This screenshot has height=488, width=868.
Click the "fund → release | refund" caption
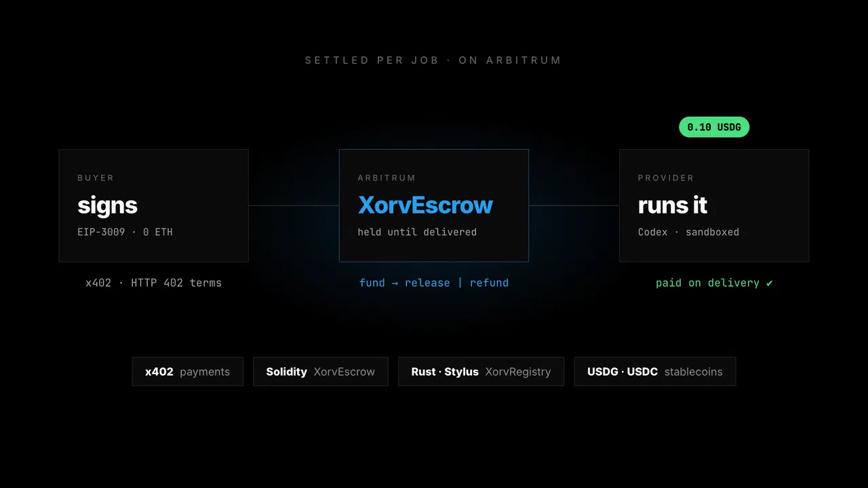coord(434,283)
